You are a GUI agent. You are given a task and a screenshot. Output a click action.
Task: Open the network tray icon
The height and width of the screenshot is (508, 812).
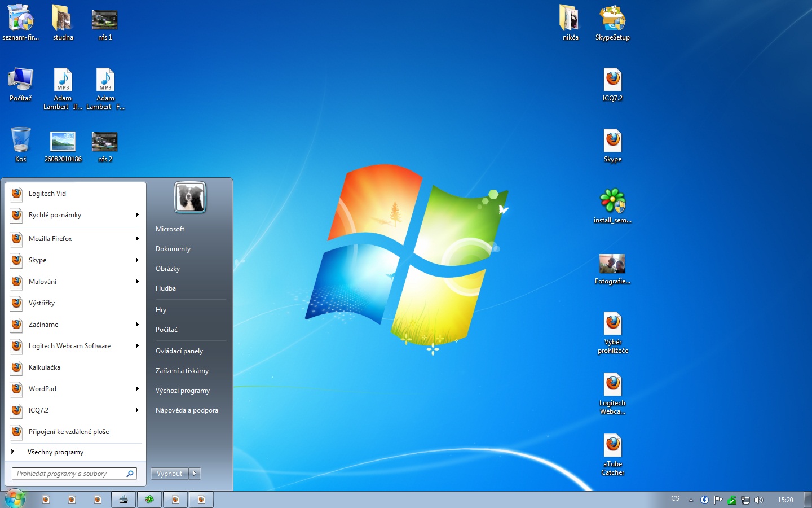[745, 500]
